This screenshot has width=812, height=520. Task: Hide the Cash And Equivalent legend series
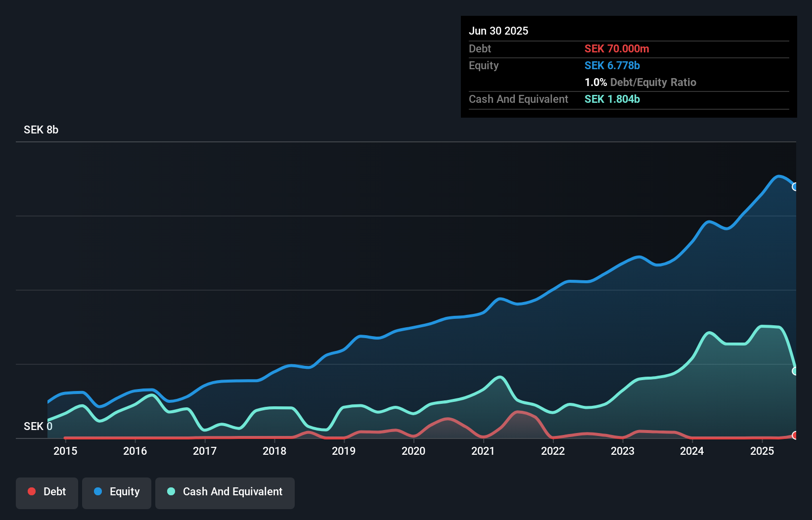[x=225, y=492]
